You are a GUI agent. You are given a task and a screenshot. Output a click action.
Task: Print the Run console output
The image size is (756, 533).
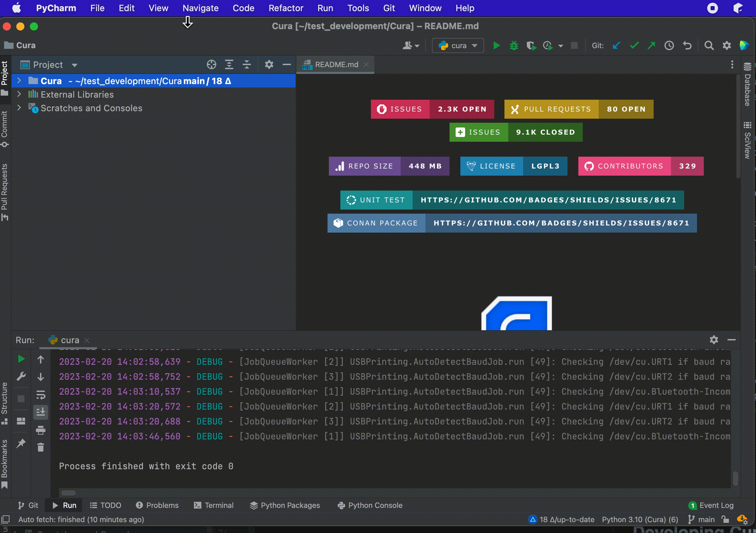(41, 430)
